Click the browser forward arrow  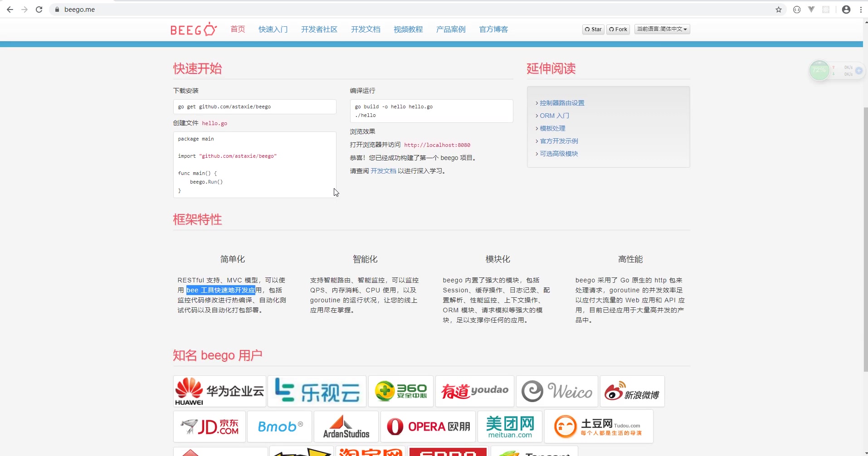(x=24, y=10)
